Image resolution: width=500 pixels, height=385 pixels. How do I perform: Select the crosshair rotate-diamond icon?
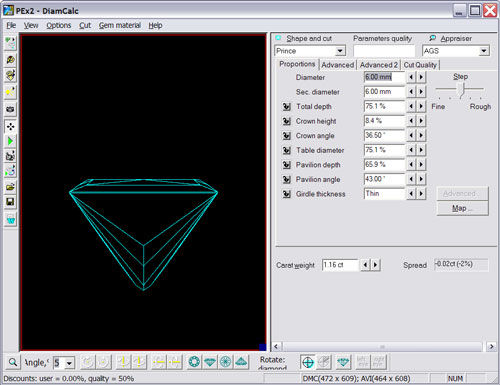[308, 362]
